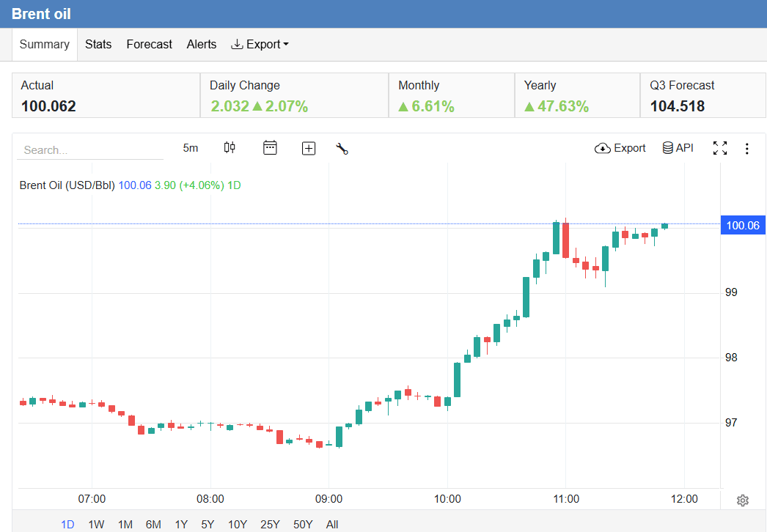Open the candlestick chart type icon
The height and width of the screenshot is (532, 767).
pos(230,148)
